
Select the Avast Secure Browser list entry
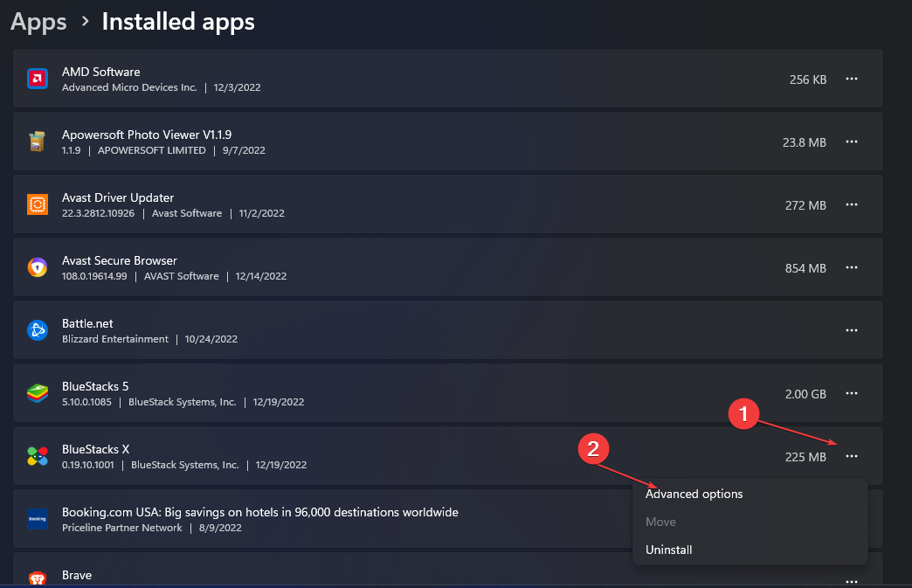(448, 267)
